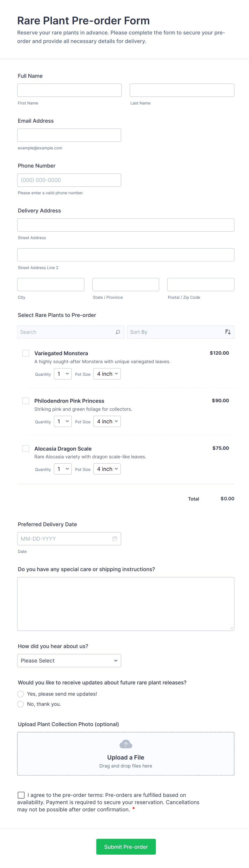The width and height of the screenshot is (249, 868).
Task: Click into the Email Address field
Action: click(x=69, y=135)
